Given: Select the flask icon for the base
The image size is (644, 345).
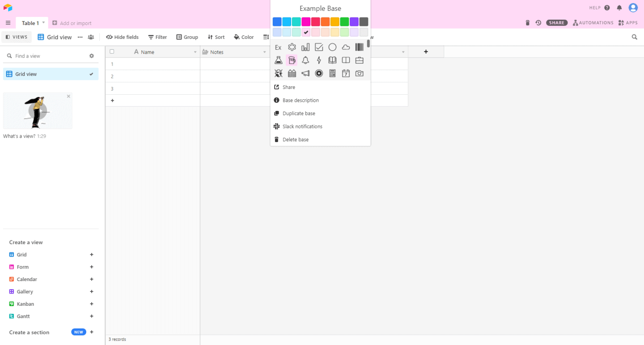Looking at the screenshot, I should [x=278, y=60].
